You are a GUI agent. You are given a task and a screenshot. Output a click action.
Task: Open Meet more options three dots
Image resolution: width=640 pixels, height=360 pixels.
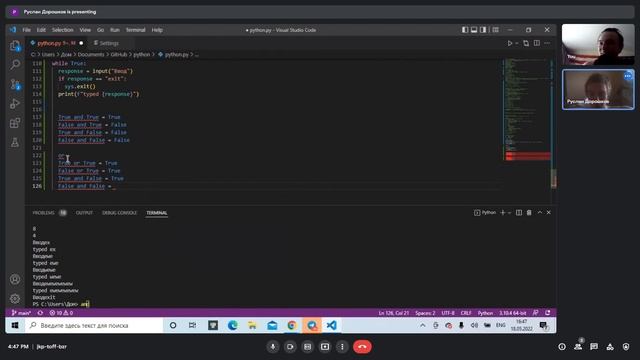coord(342,347)
